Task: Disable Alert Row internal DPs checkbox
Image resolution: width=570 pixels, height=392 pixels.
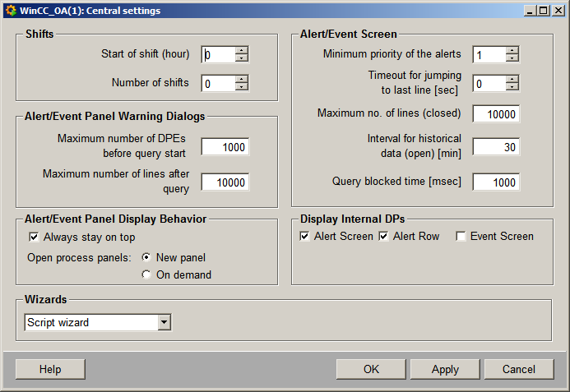Action: [x=384, y=237]
